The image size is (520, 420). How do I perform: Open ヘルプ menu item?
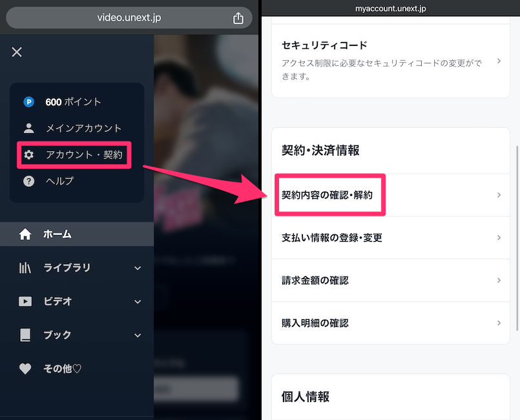pos(59,181)
